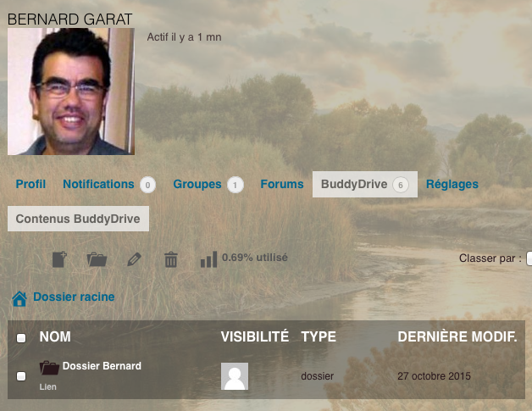This screenshot has width=532, height=411.
Task: Click the VISIBILITÉ column header
Action: 255,336
